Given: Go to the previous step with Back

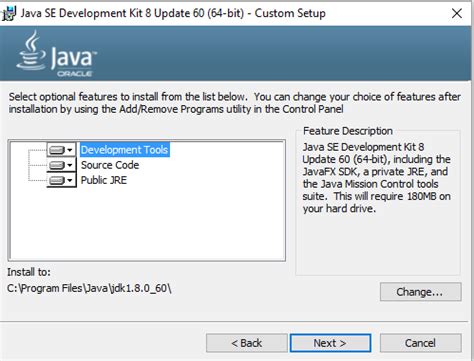Looking at the screenshot, I should (247, 343).
